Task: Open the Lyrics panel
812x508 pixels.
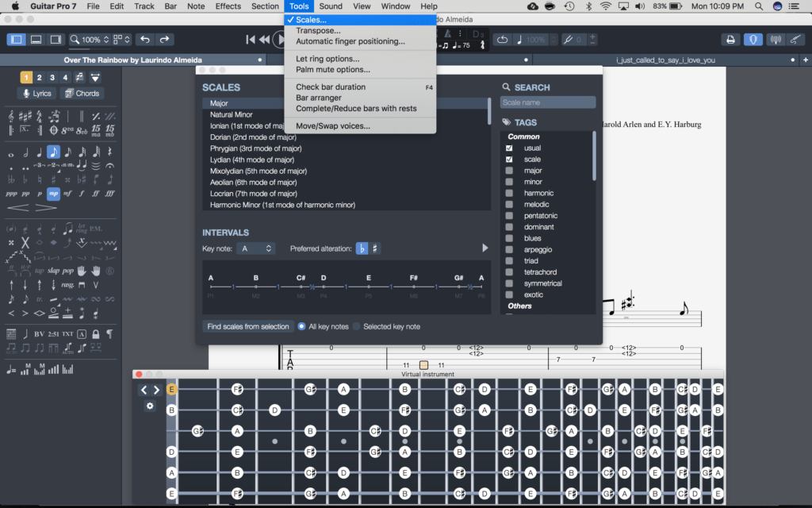Action: pyautogui.click(x=36, y=94)
